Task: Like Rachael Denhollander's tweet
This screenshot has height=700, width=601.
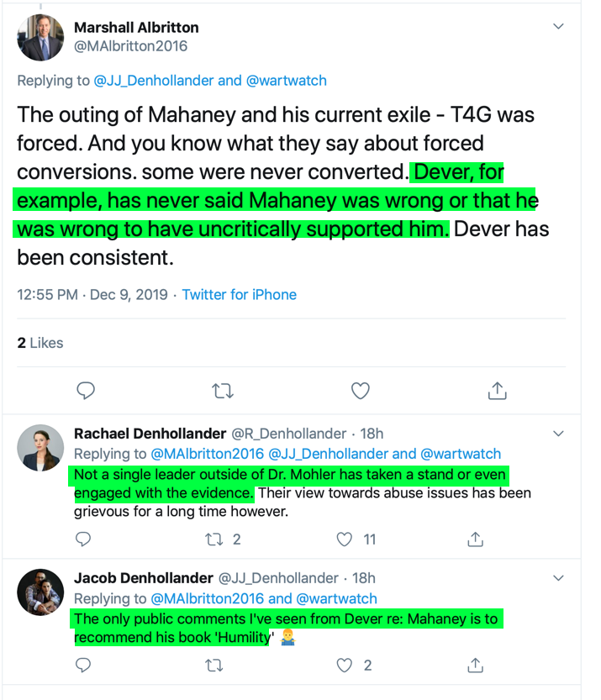Action: [x=345, y=539]
